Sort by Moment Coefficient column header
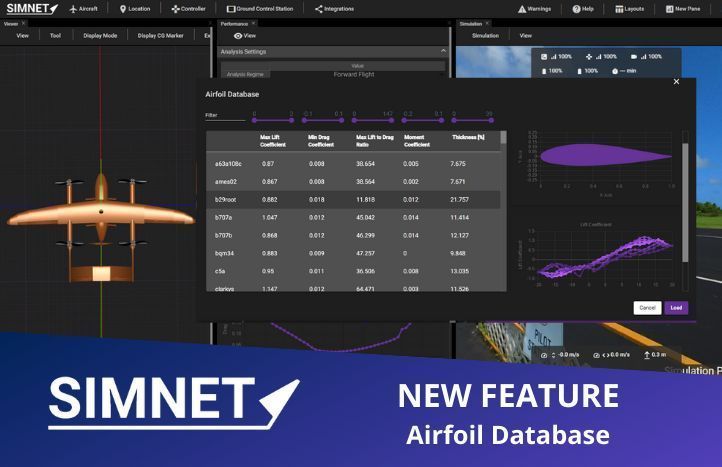 point(417,140)
